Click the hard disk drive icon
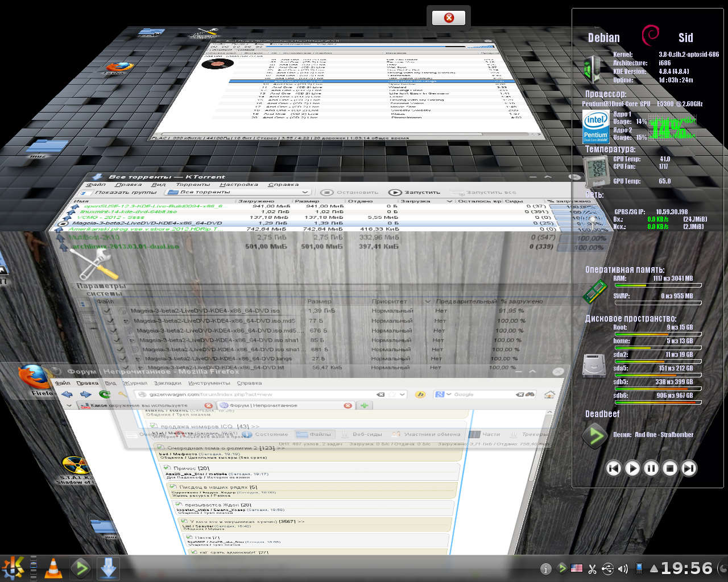Viewport: 728px width, 582px height. 594,365
